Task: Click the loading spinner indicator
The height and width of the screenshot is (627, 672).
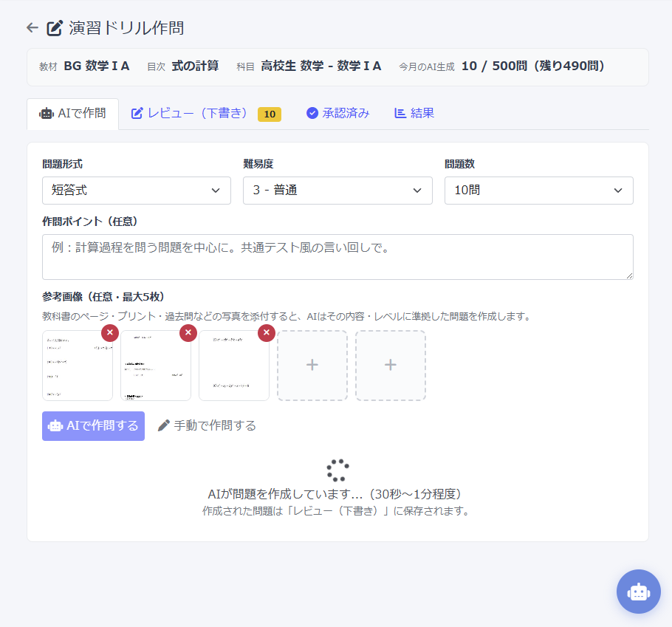Action: (337, 470)
